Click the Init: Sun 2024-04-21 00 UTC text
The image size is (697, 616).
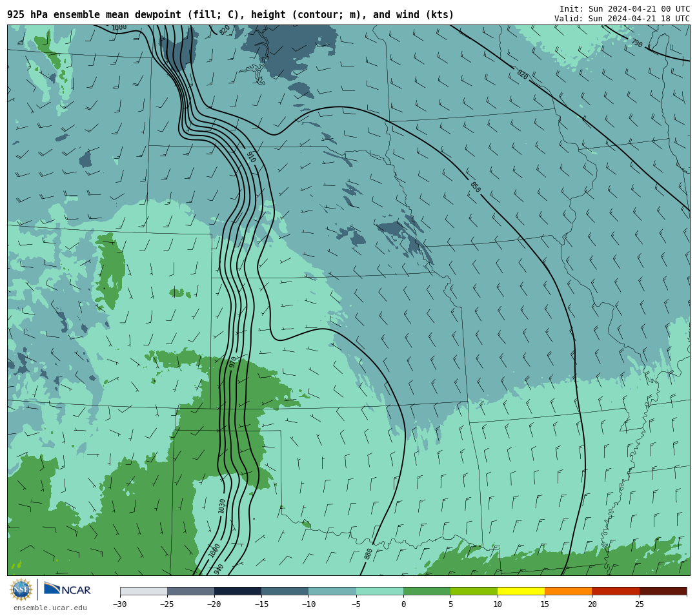coord(624,9)
